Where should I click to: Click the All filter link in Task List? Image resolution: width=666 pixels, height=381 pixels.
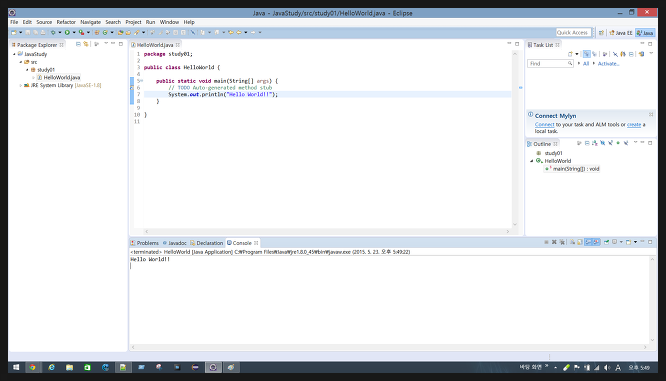pyautogui.click(x=586, y=64)
